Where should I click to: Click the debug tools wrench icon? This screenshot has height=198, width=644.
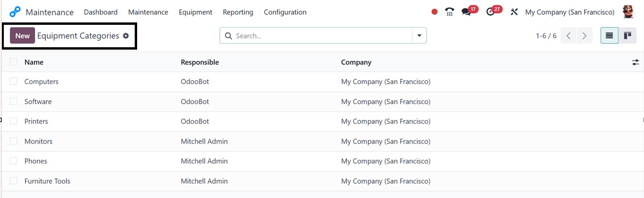(x=514, y=12)
